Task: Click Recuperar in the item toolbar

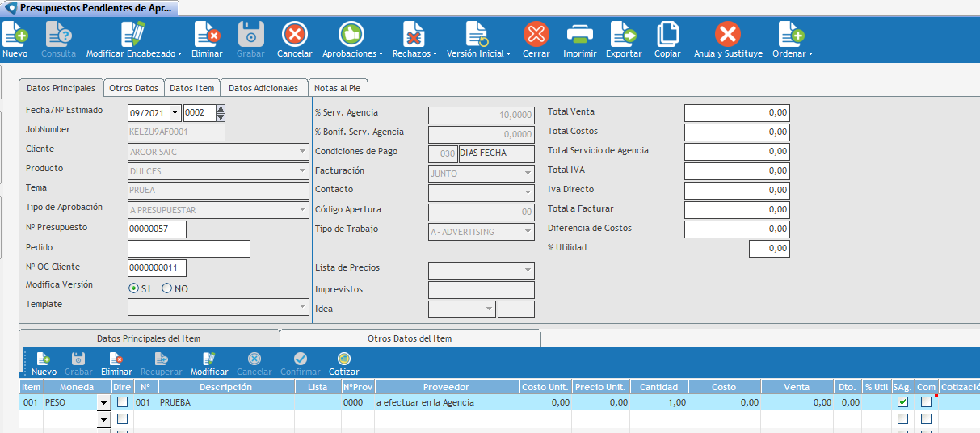Action: [x=162, y=364]
